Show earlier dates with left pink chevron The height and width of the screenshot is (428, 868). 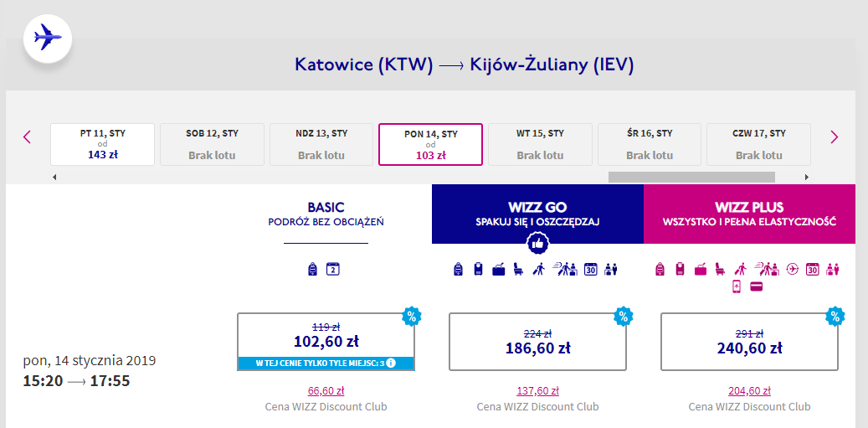click(x=27, y=137)
